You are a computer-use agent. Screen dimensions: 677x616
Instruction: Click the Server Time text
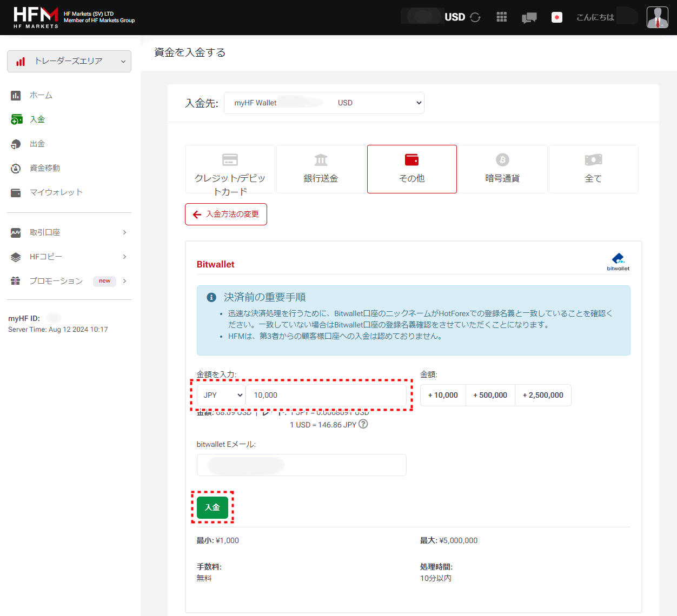coord(58,330)
